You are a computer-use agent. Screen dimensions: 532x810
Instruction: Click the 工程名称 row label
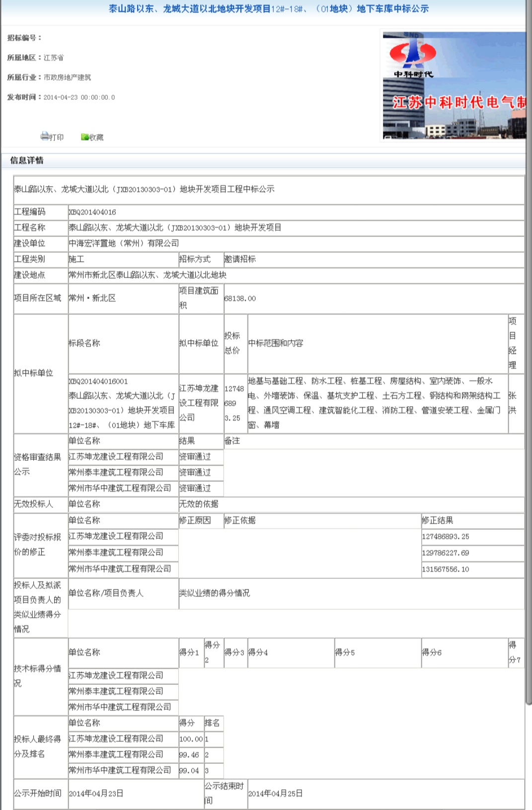30,227
